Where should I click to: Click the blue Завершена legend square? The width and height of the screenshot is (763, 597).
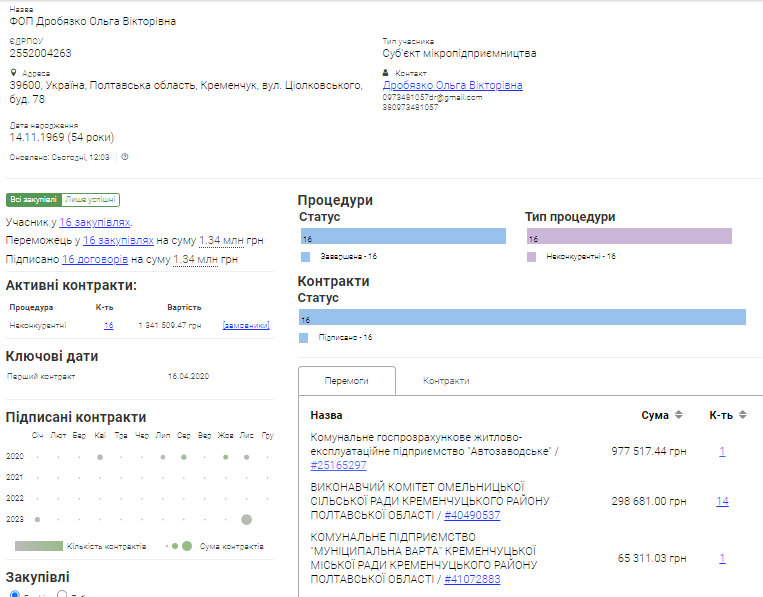pos(305,257)
